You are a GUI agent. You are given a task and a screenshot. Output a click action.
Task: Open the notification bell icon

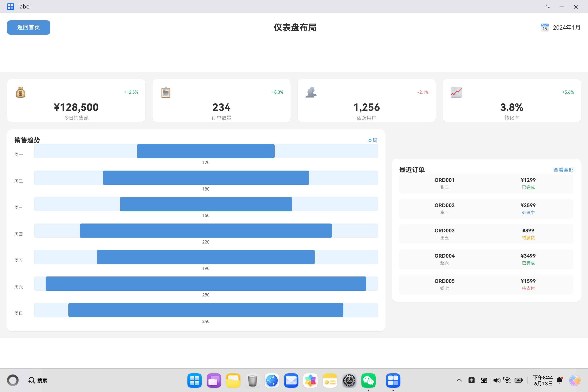pyautogui.click(x=560, y=380)
